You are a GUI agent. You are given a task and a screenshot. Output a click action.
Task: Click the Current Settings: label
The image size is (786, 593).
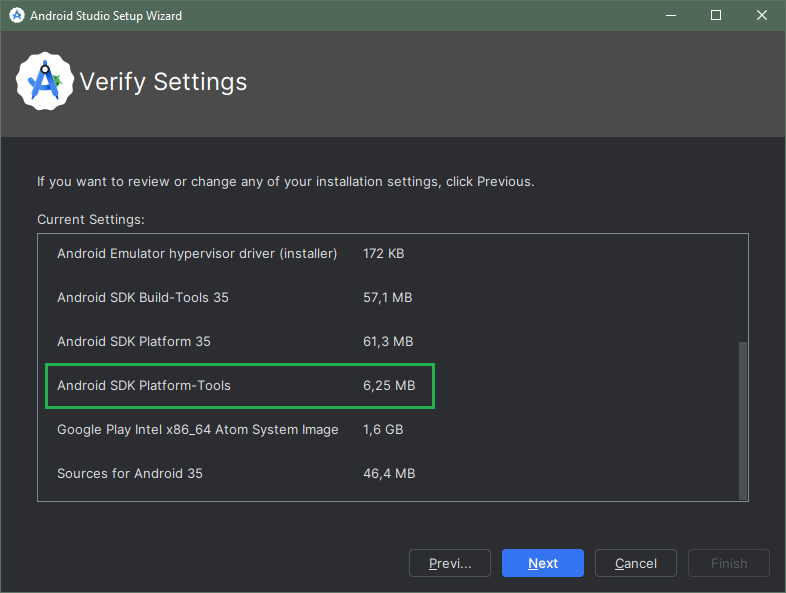(x=91, y=220)
